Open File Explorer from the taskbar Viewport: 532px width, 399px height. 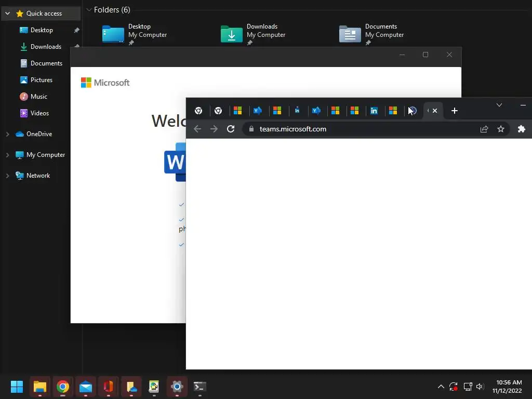[x=39, y=387]
